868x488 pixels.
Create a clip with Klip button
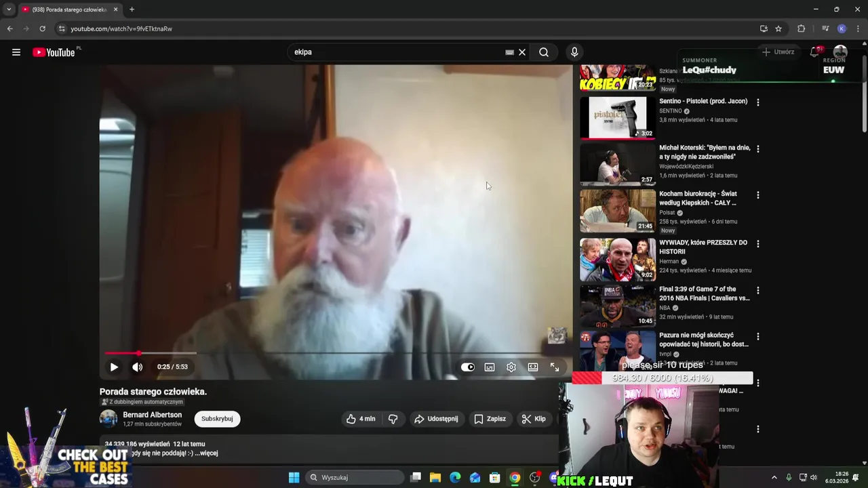click(x=534, y=419)
